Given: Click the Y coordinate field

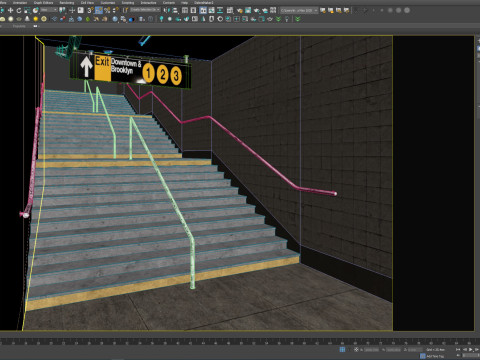Looking at the screenshot, I should (x=394, y=350).
